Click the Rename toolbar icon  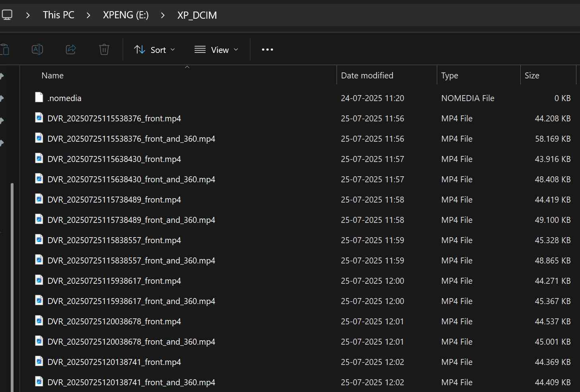37,49
